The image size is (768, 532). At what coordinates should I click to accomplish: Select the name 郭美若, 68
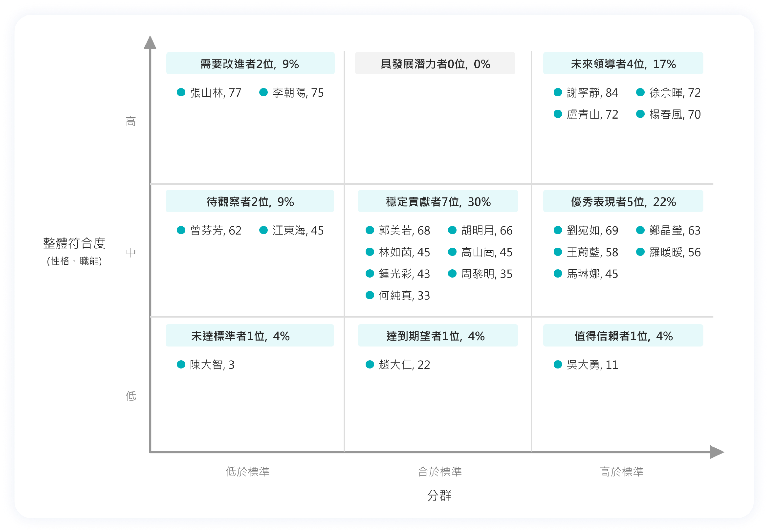404,230
